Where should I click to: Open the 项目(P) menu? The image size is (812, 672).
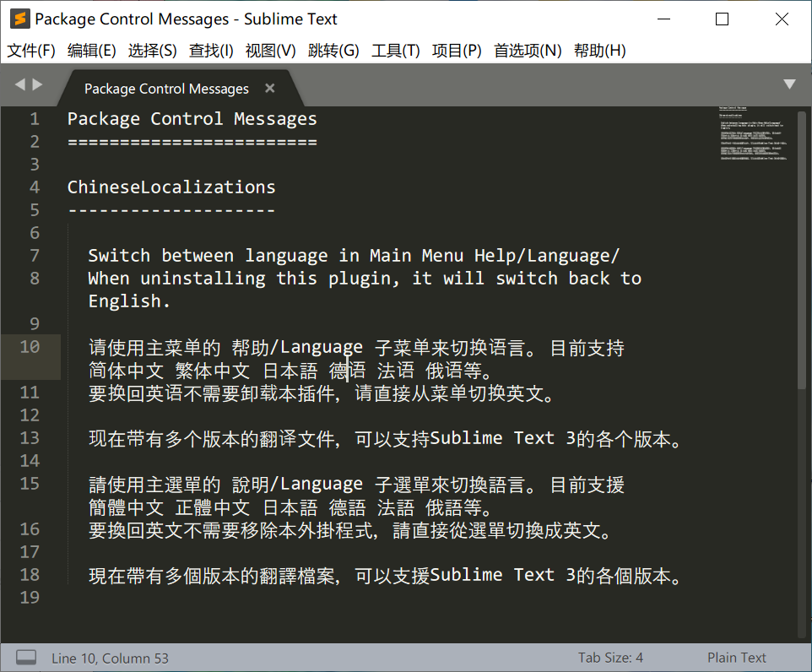(457, 51)
